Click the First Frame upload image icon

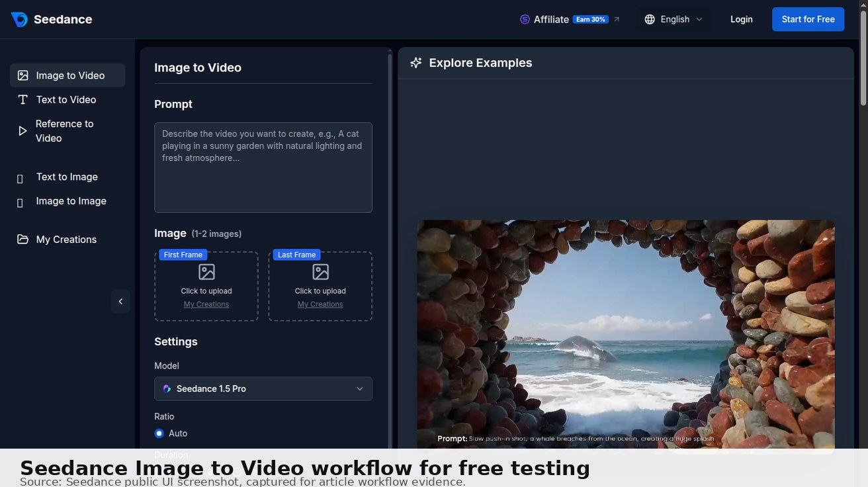[206, 272]
